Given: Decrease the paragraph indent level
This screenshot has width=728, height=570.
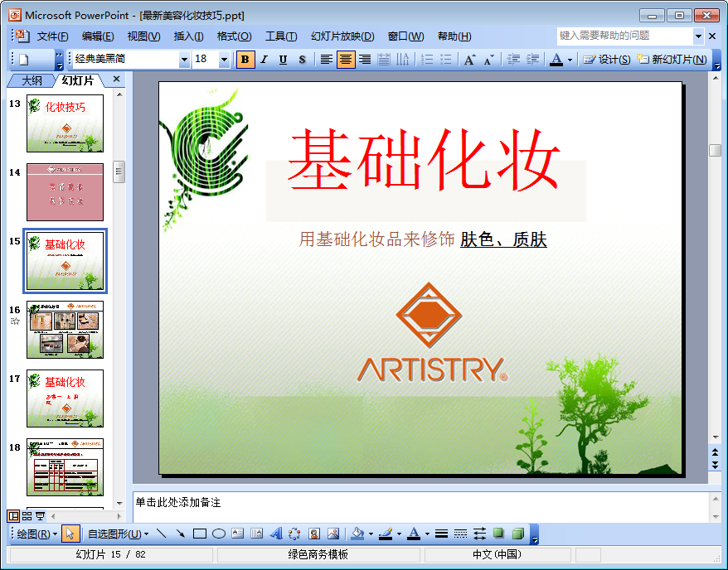Looking at the screenshot, I should click(x=513, y=60).
